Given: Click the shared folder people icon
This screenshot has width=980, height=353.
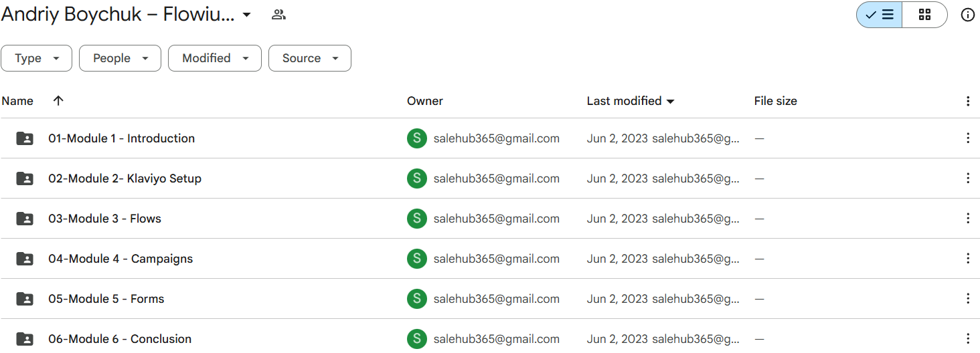Looking at the screenshot, I should pyautogui.click(x=278, y=15).
